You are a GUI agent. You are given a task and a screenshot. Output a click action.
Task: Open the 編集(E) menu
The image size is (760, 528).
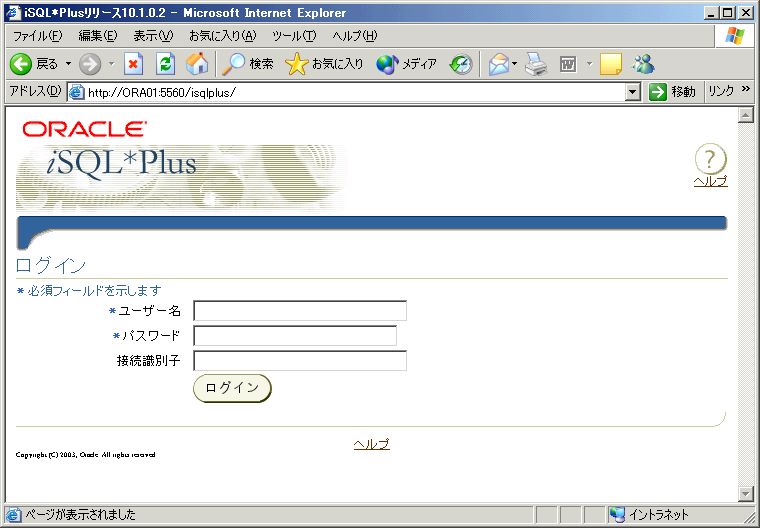[98, 36]
